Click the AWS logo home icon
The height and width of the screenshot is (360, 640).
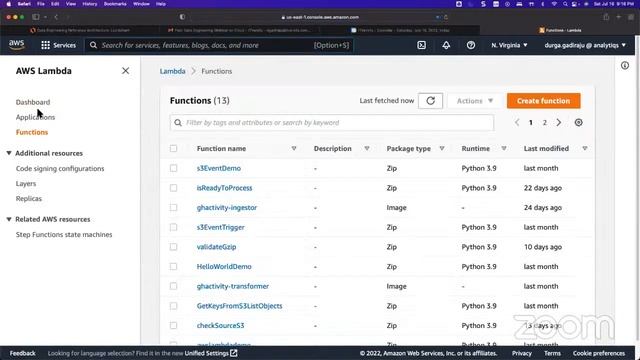[x=17, y=45]
